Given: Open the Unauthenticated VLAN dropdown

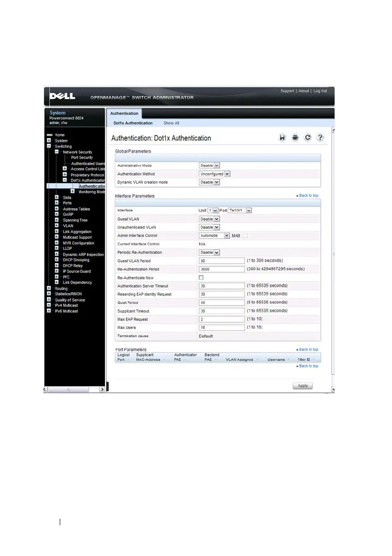Looking at the screenshot, I should tap(210, 227).
